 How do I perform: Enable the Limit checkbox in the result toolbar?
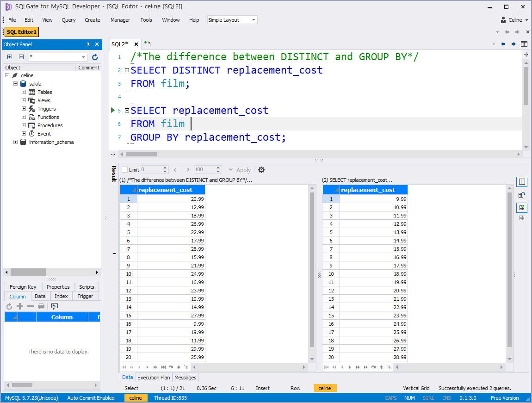124,169
